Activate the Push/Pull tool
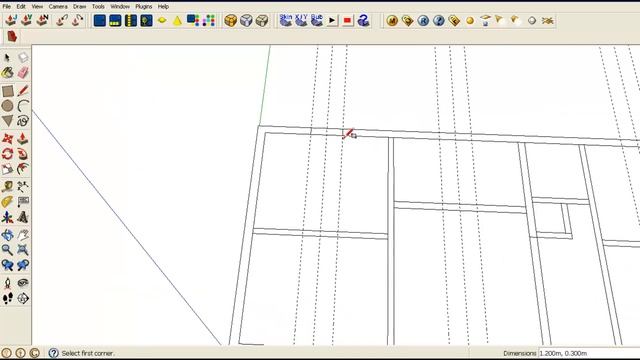The width and height of the screenshot is (640, 360). (23, 139)
